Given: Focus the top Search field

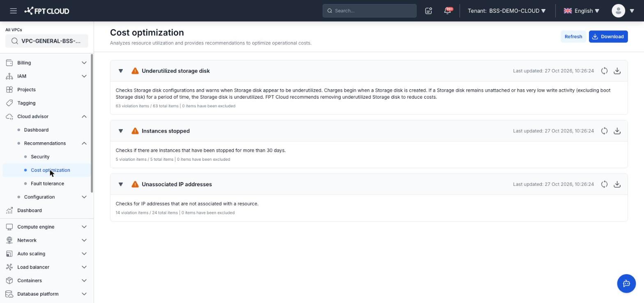Looking at the screenshot, I should click(x=370, y=11).
